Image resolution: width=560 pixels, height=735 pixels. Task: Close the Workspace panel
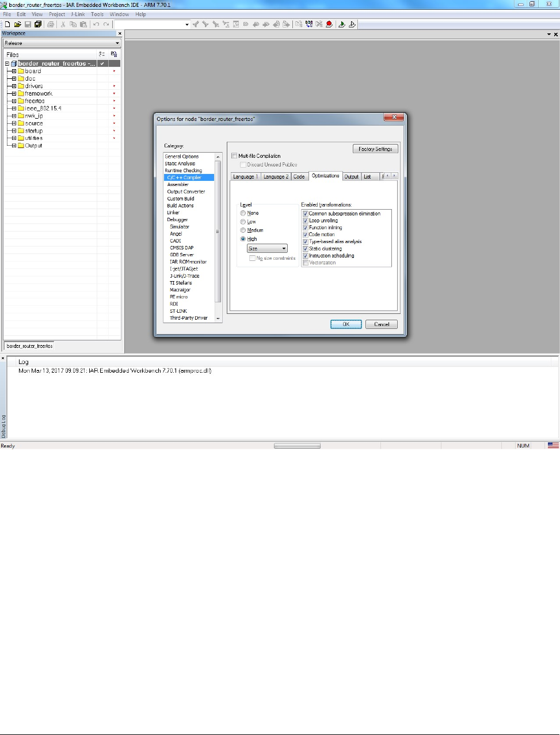click(x=120, y=33)
